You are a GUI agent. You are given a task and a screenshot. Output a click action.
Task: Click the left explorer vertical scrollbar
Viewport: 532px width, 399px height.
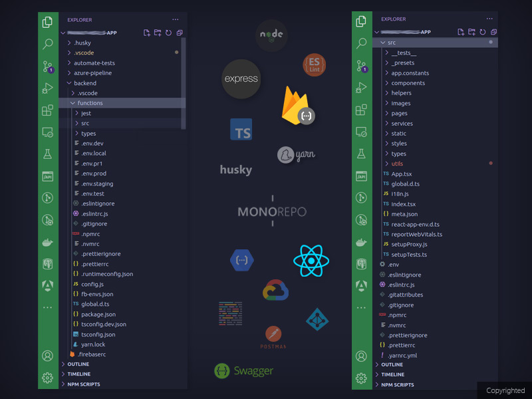point(184,80)
